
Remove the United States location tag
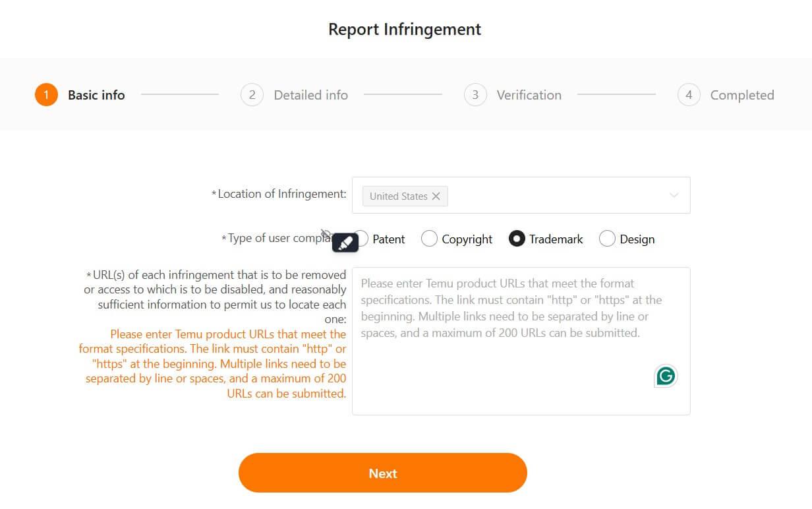point(436,196)
